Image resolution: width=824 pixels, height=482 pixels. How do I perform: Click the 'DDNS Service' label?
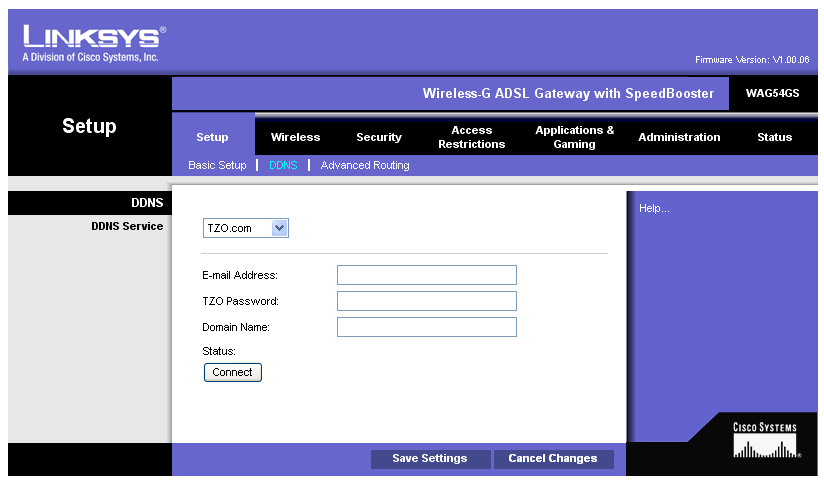(127, 226)
